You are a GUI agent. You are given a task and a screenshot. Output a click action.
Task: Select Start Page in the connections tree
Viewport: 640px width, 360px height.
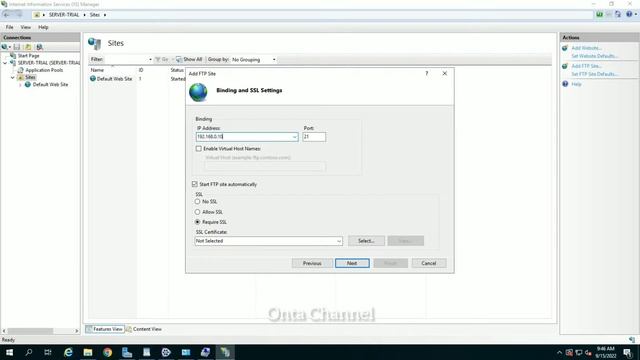coord(28,55)
